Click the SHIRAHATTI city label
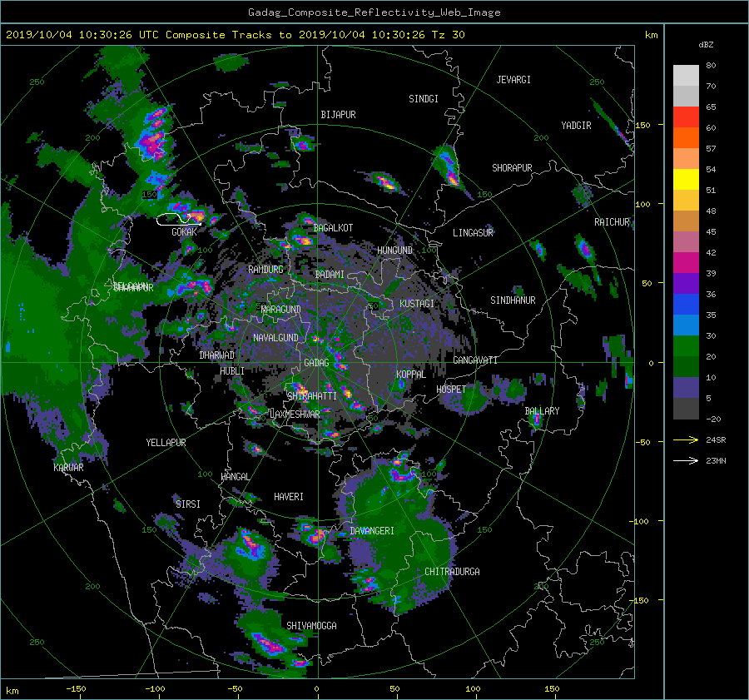The image size is (749, 700). click(312, 396)
